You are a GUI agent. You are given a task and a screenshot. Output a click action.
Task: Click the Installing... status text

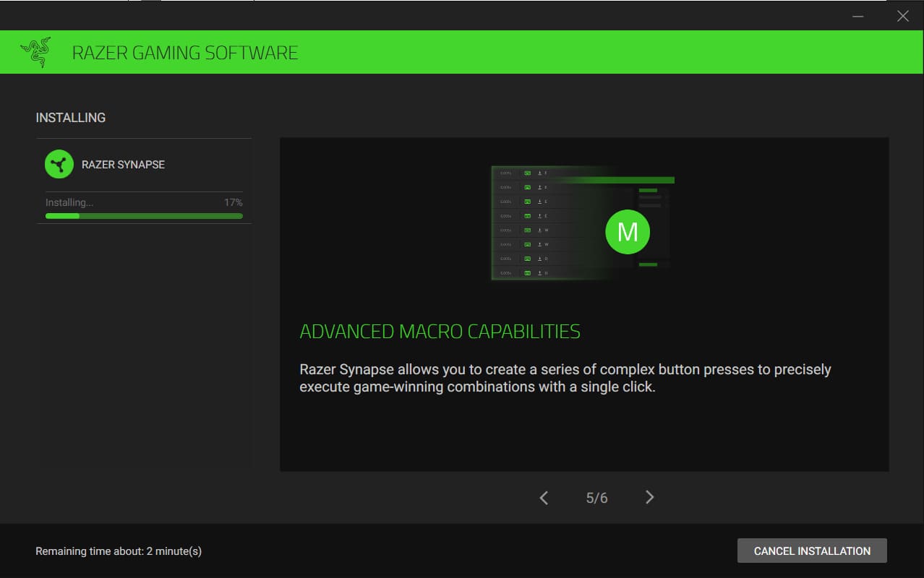pos(69,202)
